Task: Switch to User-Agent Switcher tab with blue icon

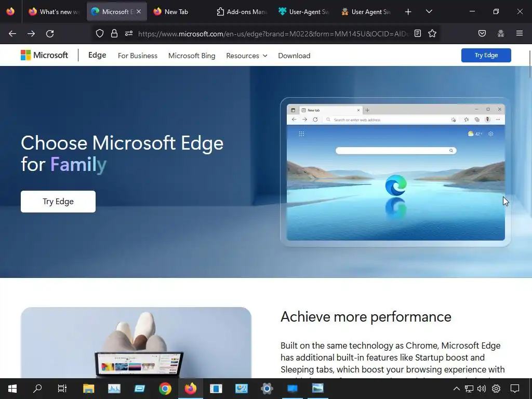Action: point(304,12)
